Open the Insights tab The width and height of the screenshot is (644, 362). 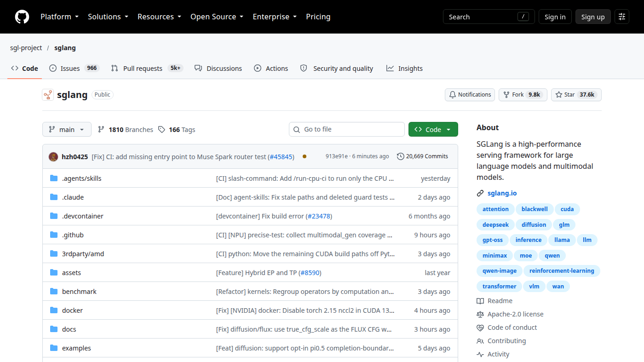(x=404, y=68)
